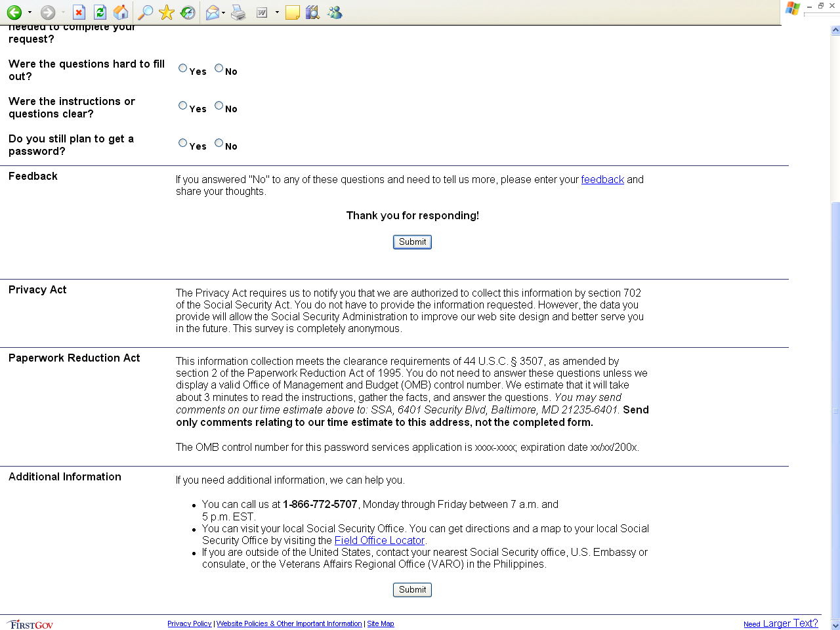Open Favorites with the yellow star icon
The image size is (840, 630).
pos(167,12)
